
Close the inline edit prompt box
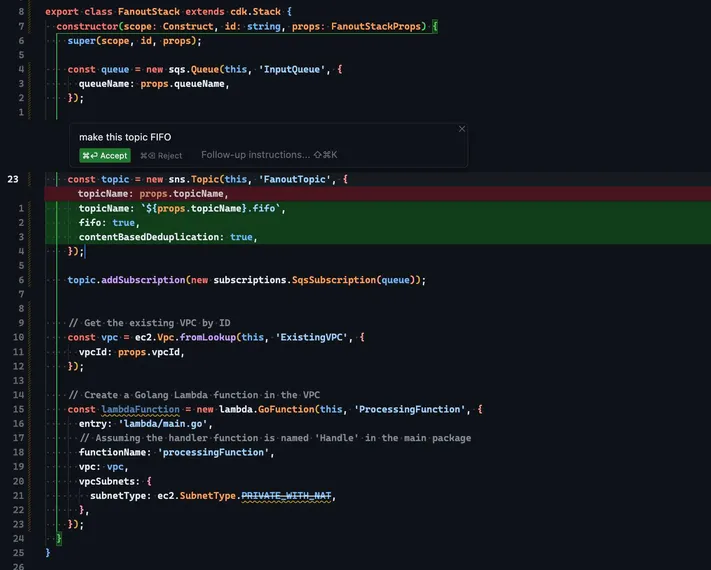tap(461, 129)
